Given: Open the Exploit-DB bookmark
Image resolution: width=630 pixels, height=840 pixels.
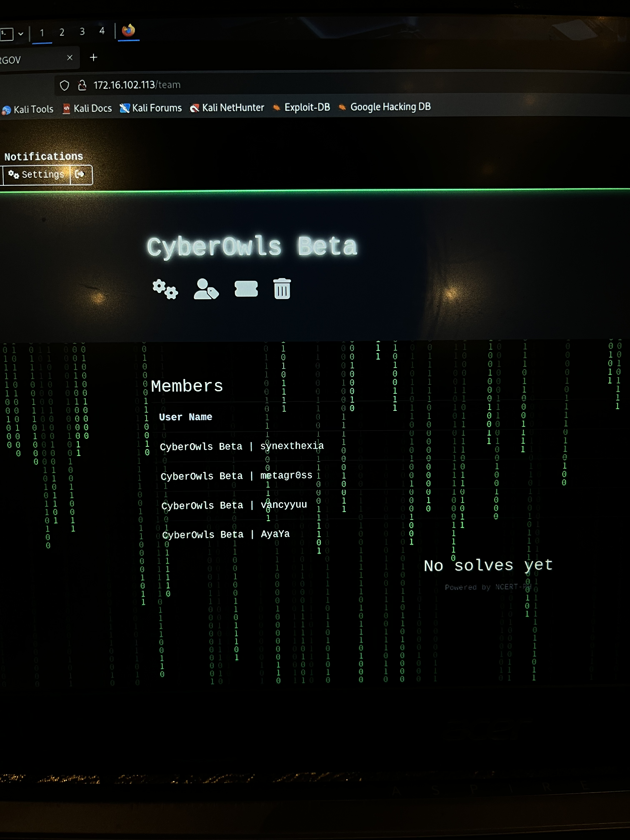Looking at the screenshot, I should pos(301,107).
